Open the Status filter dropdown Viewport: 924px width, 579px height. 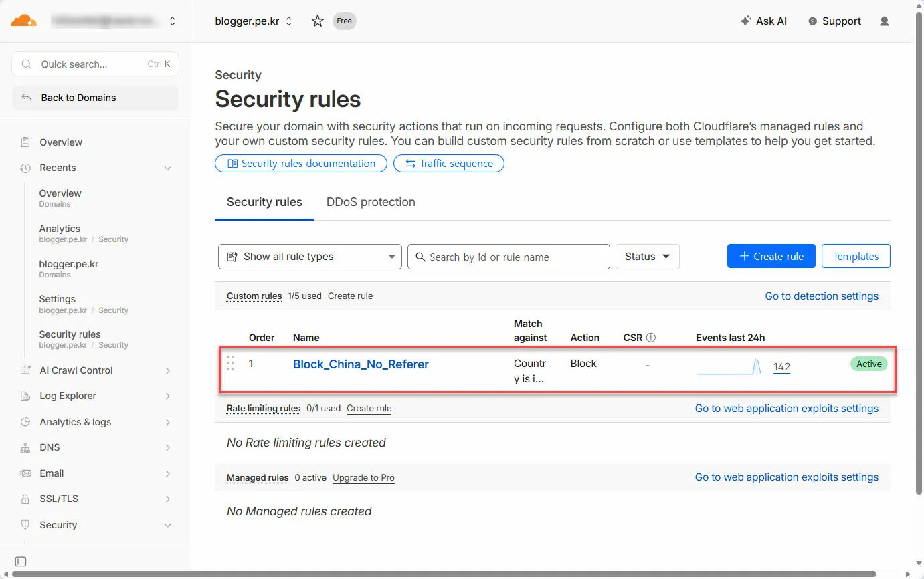tap(648, 257)
